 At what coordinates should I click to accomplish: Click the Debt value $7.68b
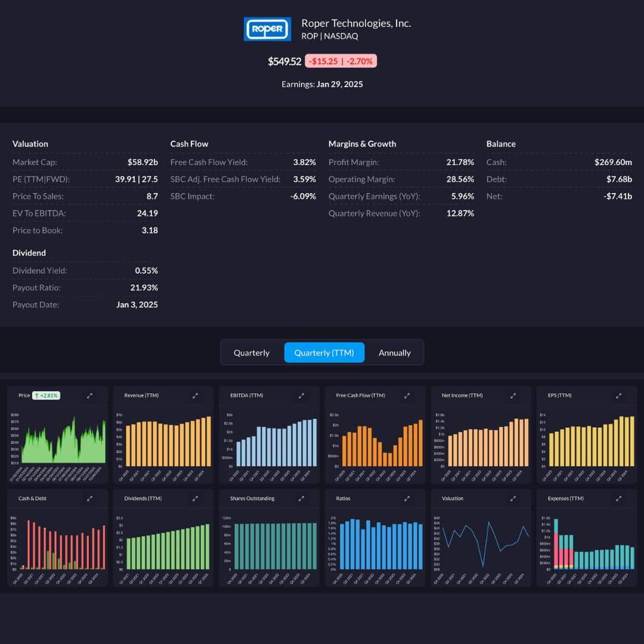click(x=620, y=179)
